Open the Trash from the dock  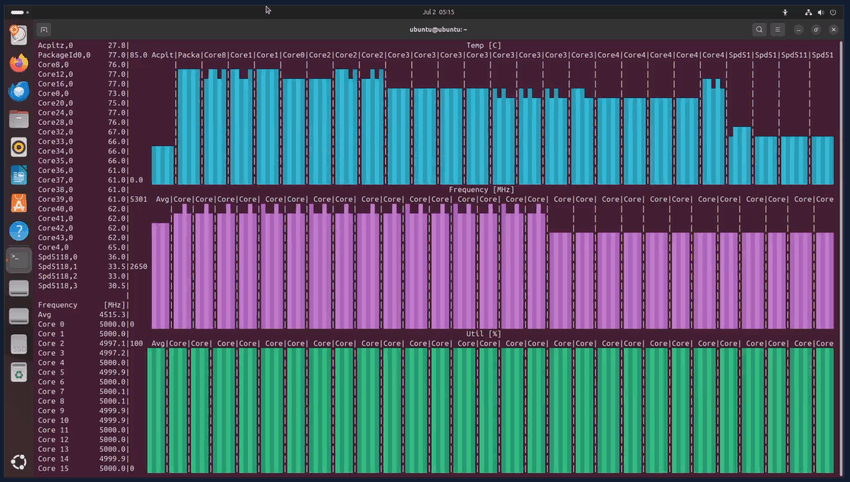pyautogui.click(x=18, y=372)
